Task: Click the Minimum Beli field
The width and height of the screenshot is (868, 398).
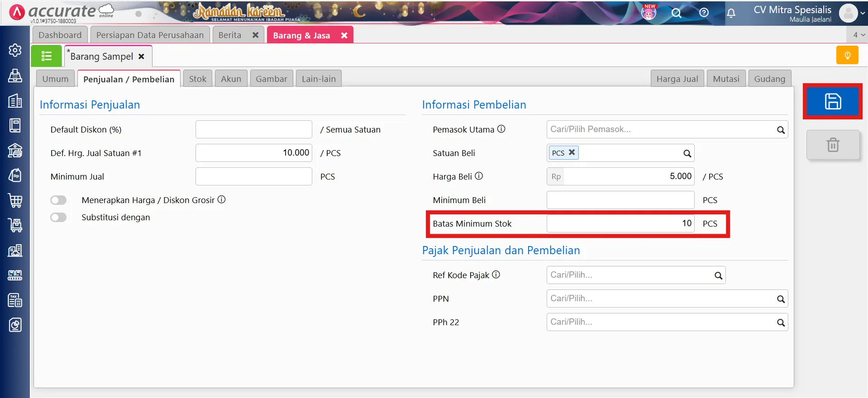Action: (620, 200)
